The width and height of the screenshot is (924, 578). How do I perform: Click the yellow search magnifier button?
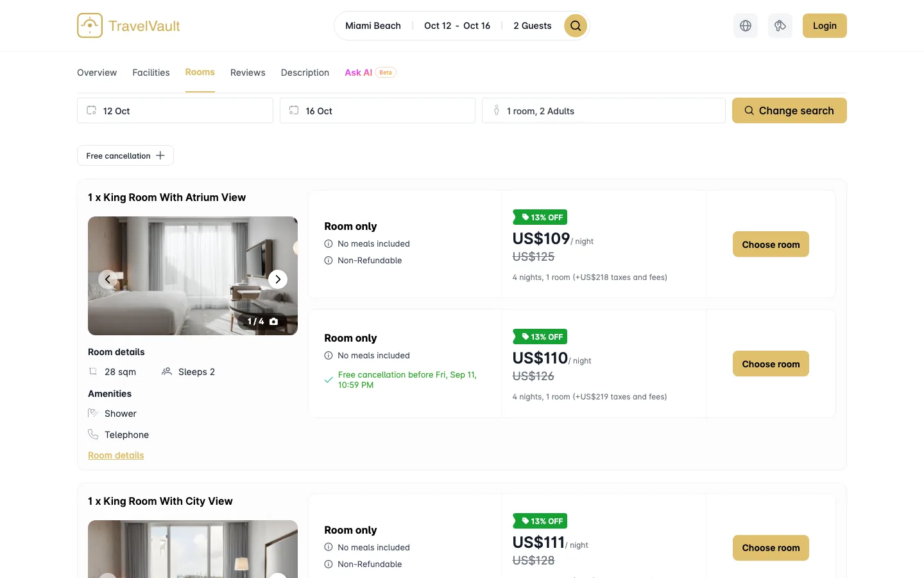pos(576,26)
